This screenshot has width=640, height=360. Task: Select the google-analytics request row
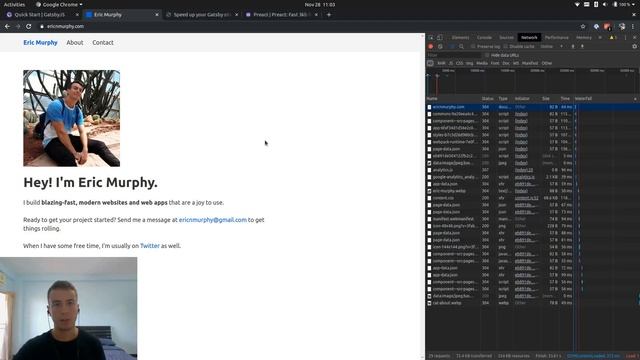532,177
